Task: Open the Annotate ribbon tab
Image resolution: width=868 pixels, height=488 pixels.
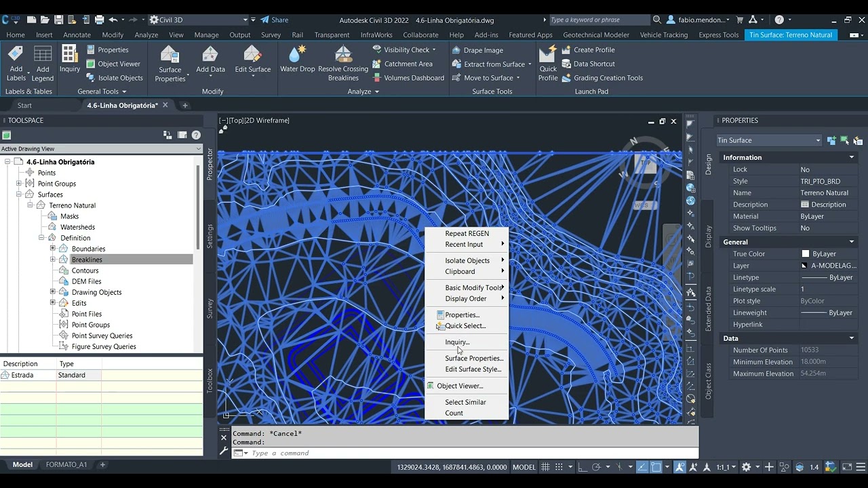Action: [x=77, y=35]
